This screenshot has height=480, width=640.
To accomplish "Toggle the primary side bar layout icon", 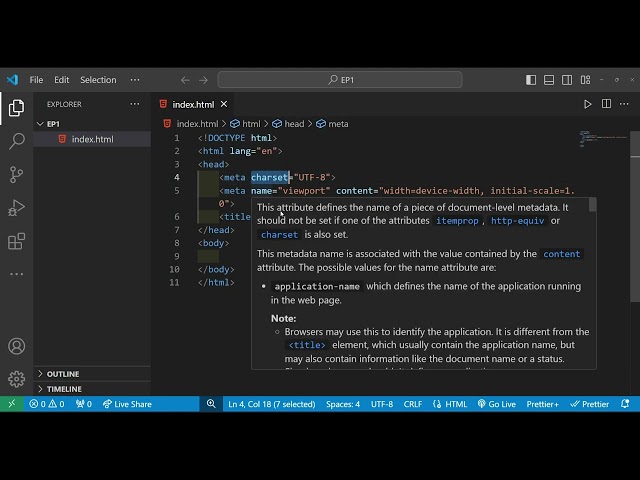I will pos(531,80).
